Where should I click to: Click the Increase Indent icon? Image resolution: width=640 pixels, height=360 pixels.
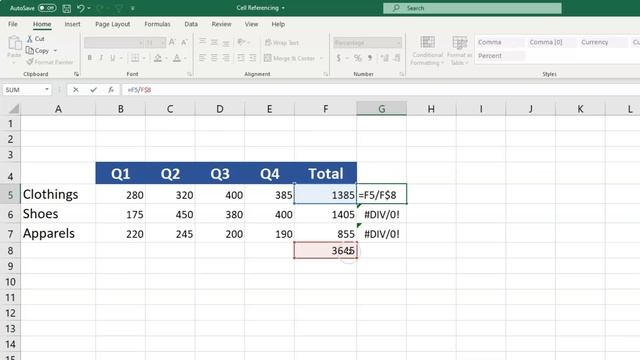click(253, 58)
